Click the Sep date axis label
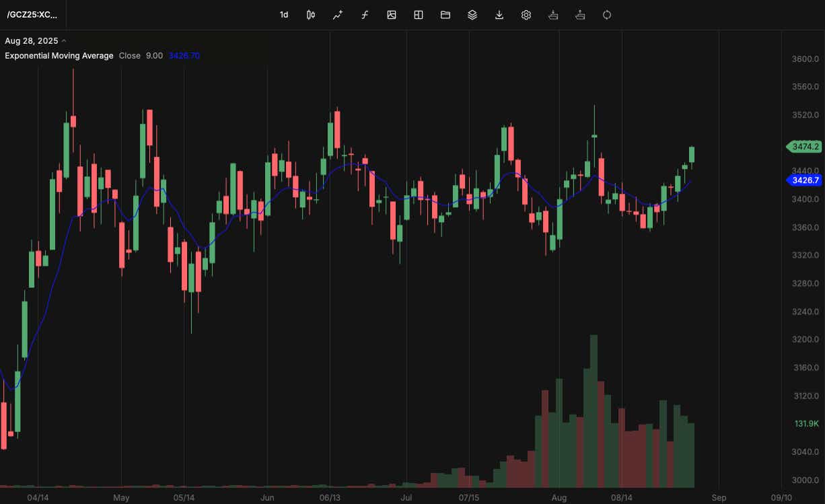The image size is (825, 504). pyautogui.click(x=719, y=498)
